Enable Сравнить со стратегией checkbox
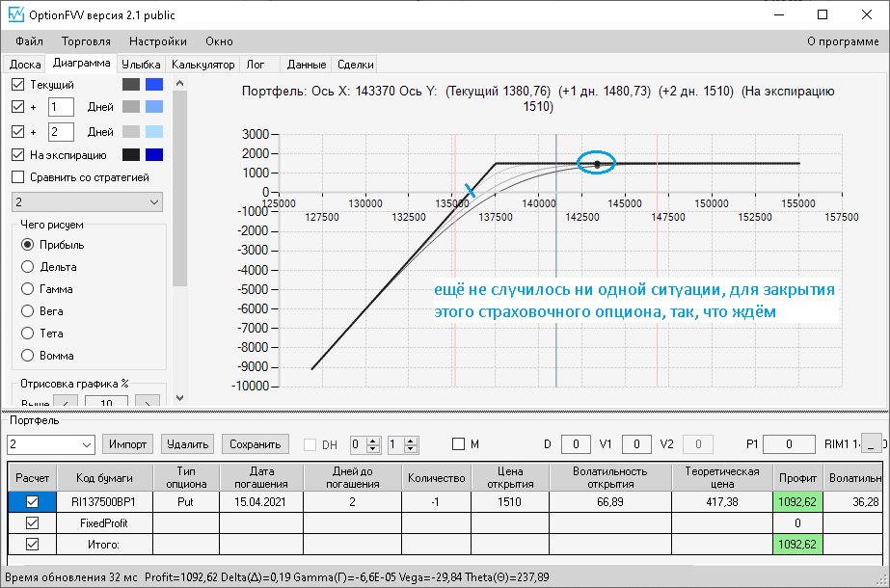Viewport: 890px width, 588px height. click(17, 176)
